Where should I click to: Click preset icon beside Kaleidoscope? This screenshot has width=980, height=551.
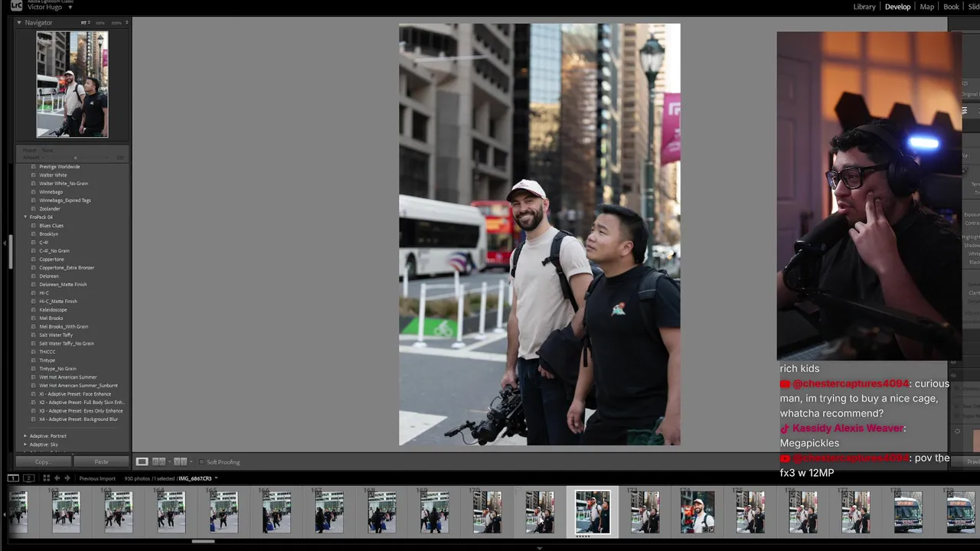click(33, 310)
